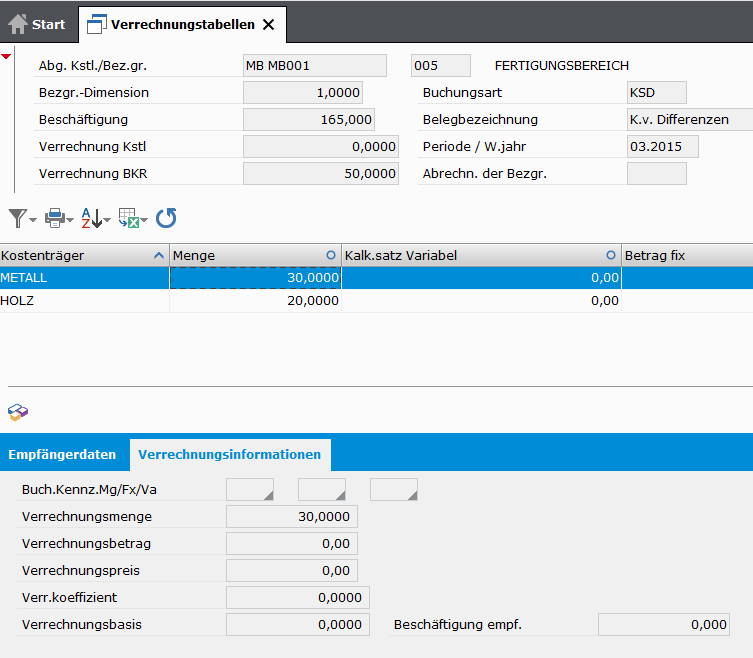Click the refresh arrow icon
Image resolution: width=753 pixels, height=658 pixels.
pos(166,218)
